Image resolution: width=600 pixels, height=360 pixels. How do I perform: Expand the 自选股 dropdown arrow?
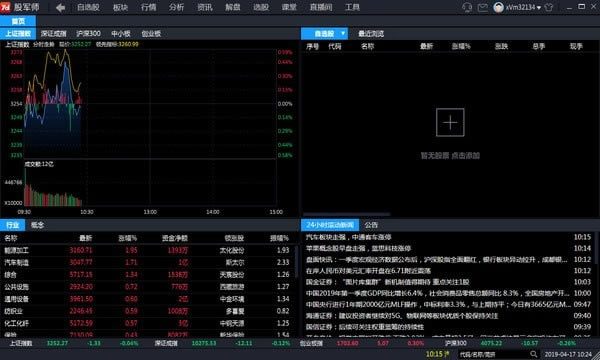click(343, 34)
